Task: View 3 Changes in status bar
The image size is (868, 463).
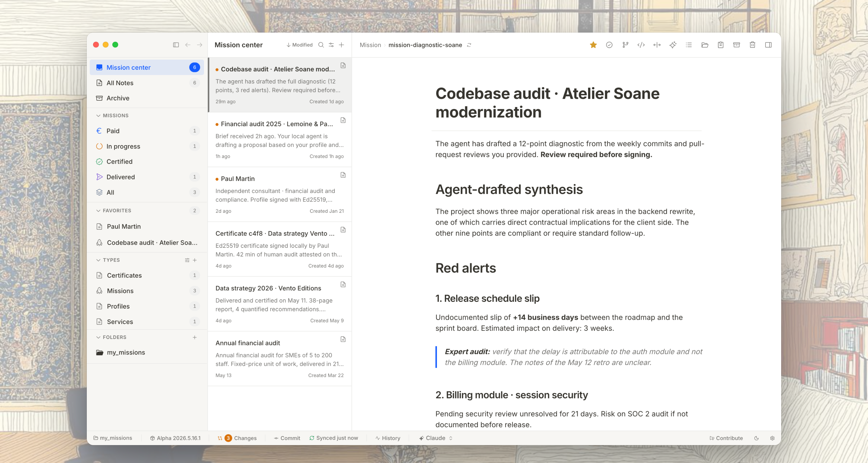Action: [x=237, y=438]
